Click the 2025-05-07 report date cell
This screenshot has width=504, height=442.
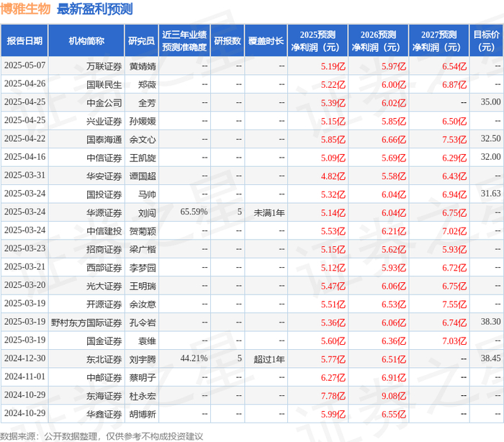pyautogui.click(x=24, y=66)
